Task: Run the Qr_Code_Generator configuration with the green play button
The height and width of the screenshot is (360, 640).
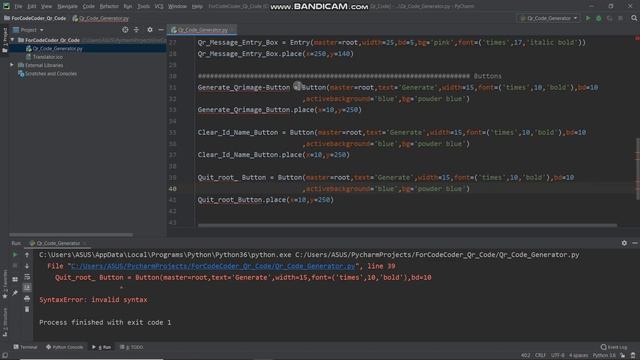Action: pos(588,18)
